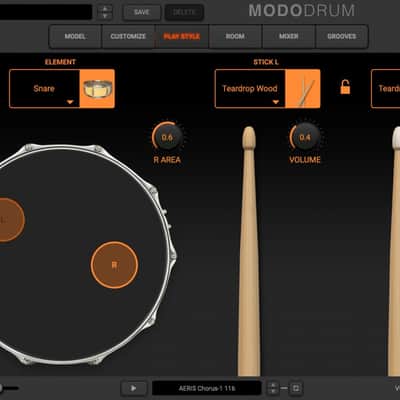The width and height of the screenshot is (400, 400).
Task: Click the left wooden drumstick image
Action: pos(249,251)
